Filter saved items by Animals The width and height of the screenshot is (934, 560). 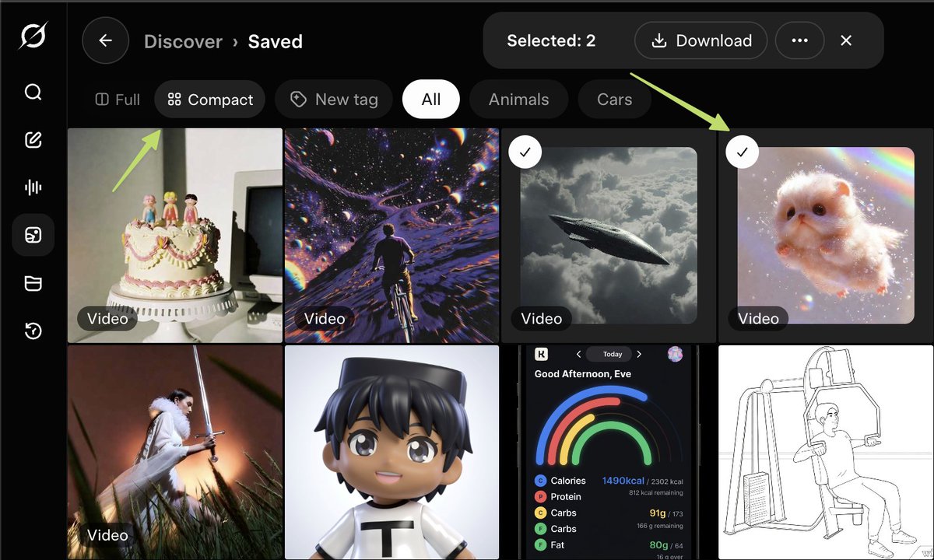pos(519,99)
